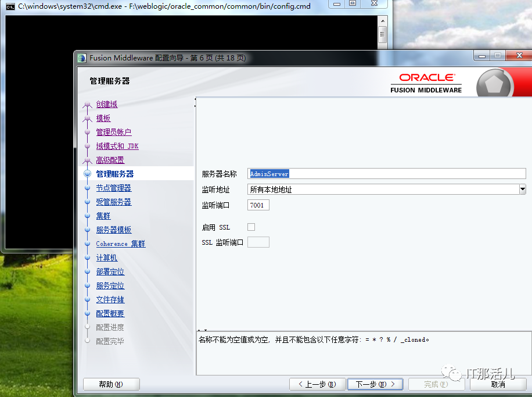Click the cmd.exe window title bar icon
The height and width of the screenshot is (397, 532).
(10, 6)
